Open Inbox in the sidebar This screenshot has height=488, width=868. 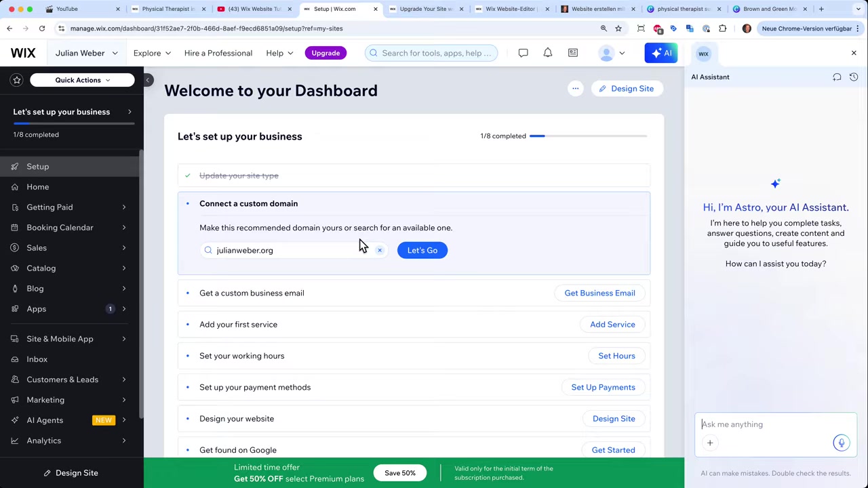tap(68, 359)
